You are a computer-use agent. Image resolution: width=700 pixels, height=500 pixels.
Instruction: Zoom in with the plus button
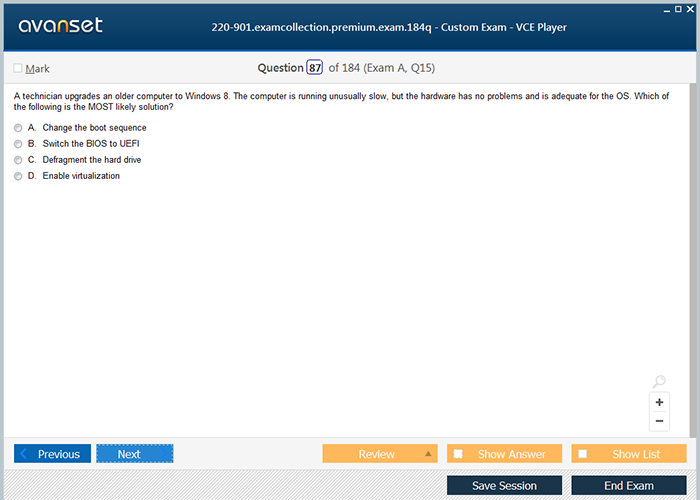(659, 402)
